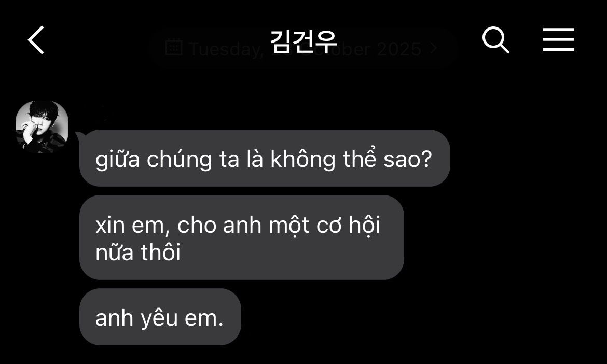Open the hamburger menu icon
Viewport: 607px width, 364px height.
pyautogui.click(x=558, y=39)
